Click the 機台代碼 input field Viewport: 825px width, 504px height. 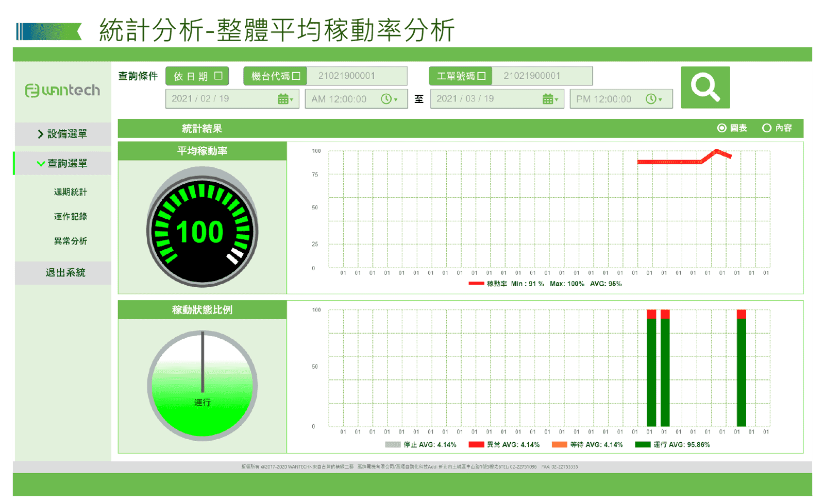(x=357, y=76)
